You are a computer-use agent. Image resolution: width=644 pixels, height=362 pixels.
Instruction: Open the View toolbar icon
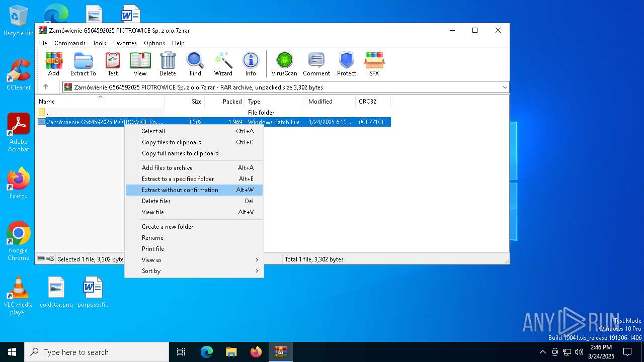coord(140,64)
